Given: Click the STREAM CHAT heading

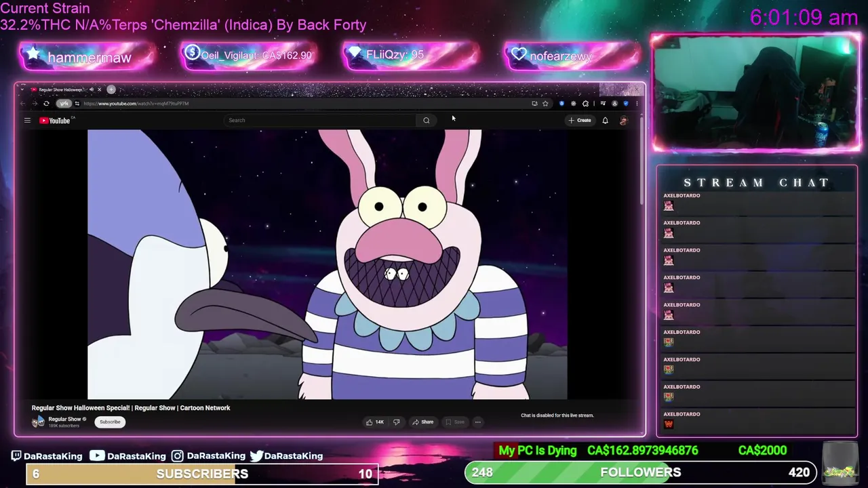Looking at the screenshot, I should 756,183.
